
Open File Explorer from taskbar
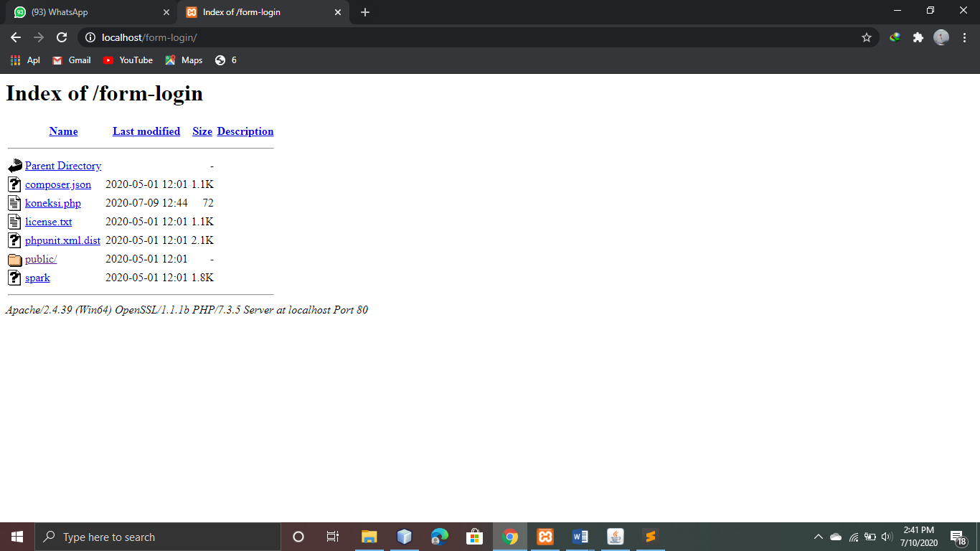tap(369, 537)
